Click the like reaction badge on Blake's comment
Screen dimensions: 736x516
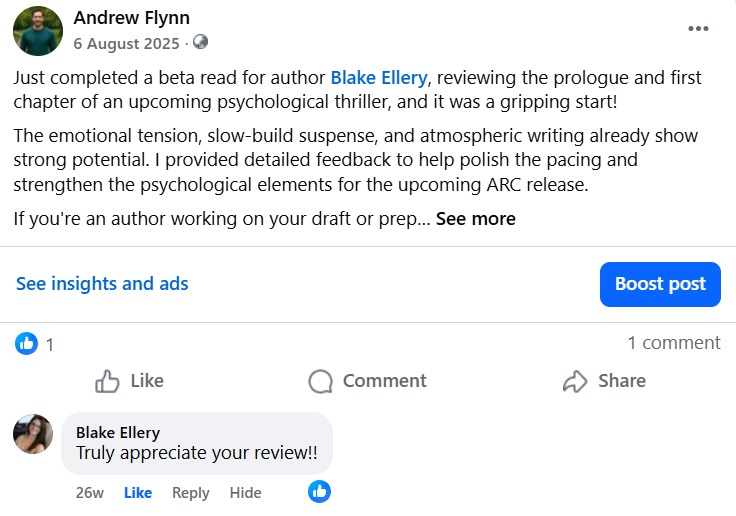click(320, 492)
